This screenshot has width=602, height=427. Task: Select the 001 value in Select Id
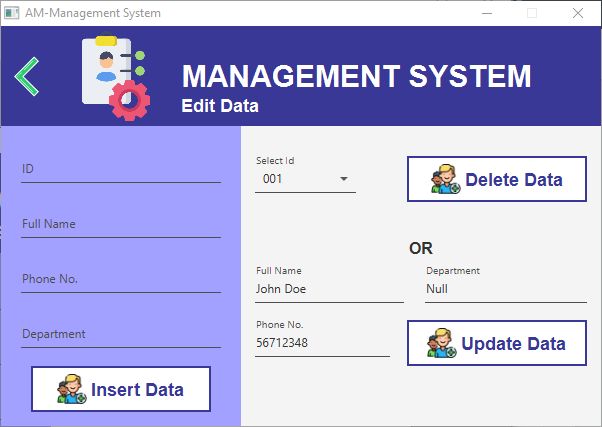pyautogui.click(x=273, y=179)
